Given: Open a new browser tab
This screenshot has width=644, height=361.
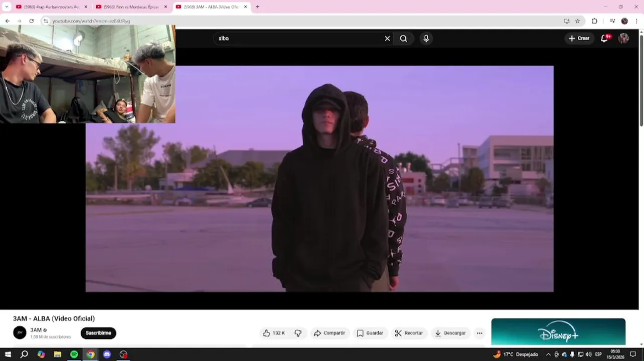Looking at the screenshot, I should pyautogui.click(x=257, y=7).
